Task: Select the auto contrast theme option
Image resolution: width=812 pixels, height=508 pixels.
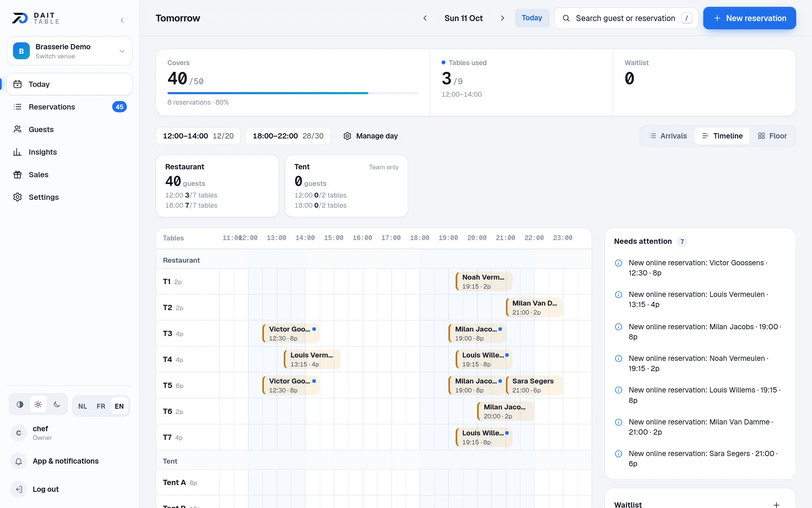Action: (20, 405)
